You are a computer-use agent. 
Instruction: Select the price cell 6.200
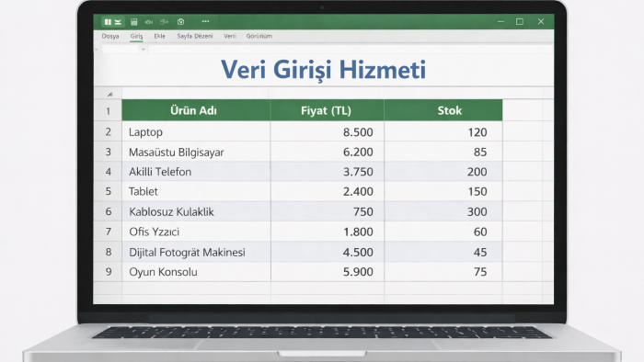click(x=327, y=152)
